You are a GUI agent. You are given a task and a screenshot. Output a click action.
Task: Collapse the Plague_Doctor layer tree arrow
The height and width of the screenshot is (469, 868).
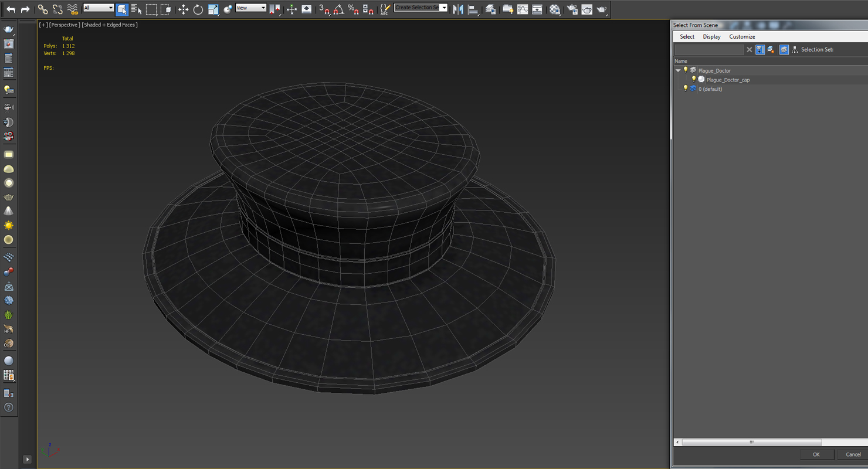point(678,70)
